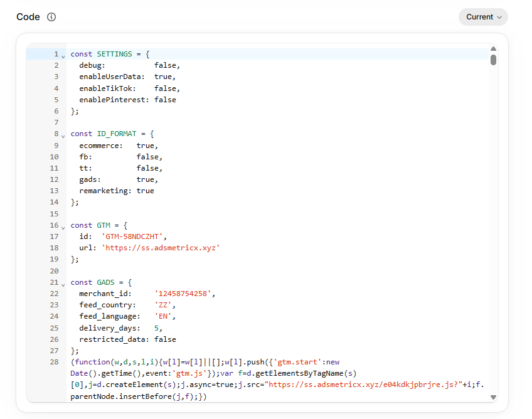The image size is (532, 419).
Task: Click the scrollbar down arrow
Action: (493, 397)
